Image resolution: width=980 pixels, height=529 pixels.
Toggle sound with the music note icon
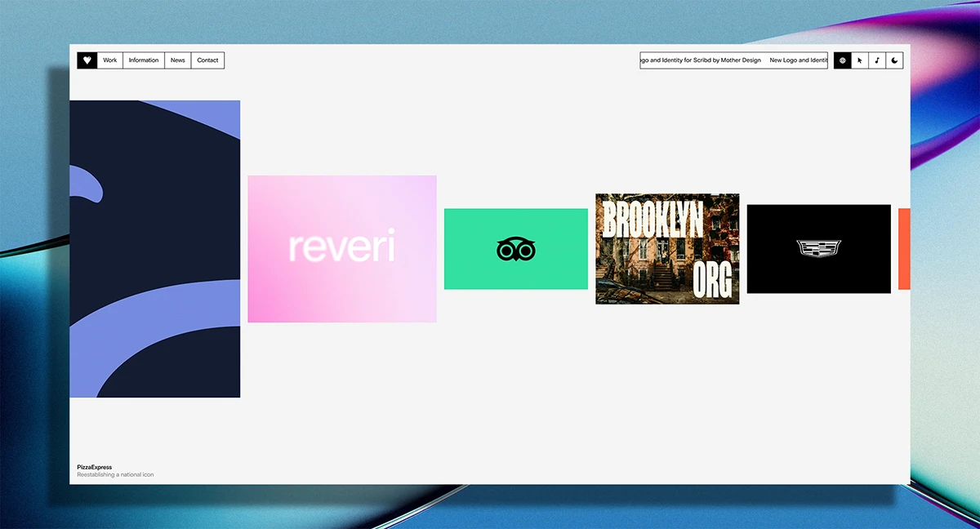point(877,60)
